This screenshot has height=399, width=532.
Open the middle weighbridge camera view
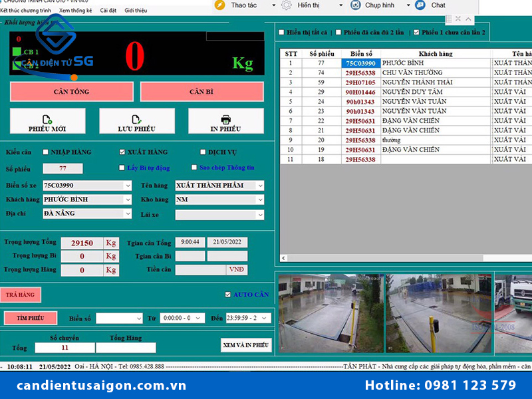pyautogui.click(x=439, y=313)
